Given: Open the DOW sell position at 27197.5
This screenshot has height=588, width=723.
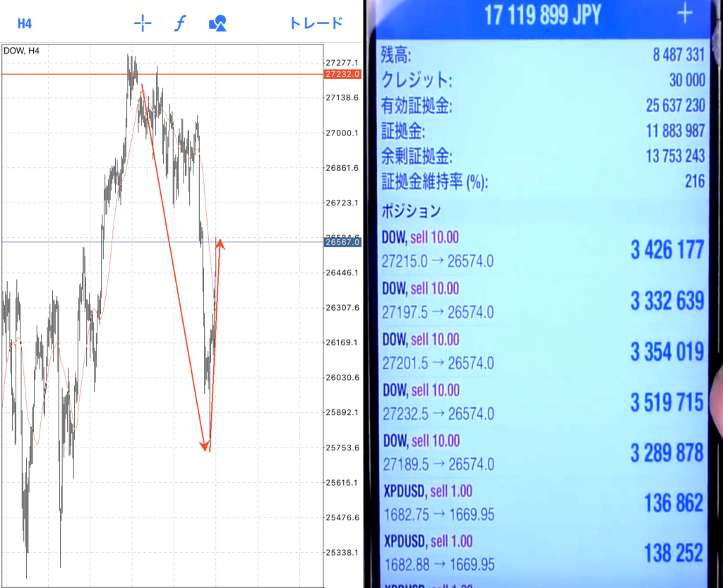Looking at the screenshot, I should coord(542,300).
